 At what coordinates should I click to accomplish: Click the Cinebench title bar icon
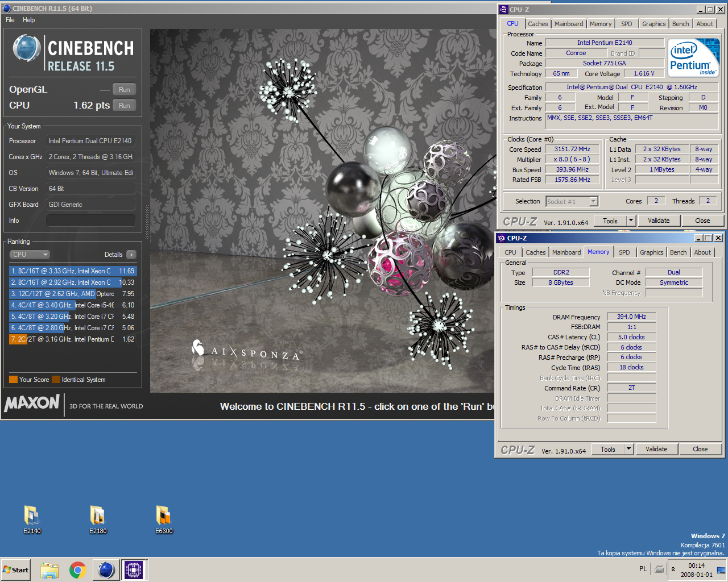(7, 9)
